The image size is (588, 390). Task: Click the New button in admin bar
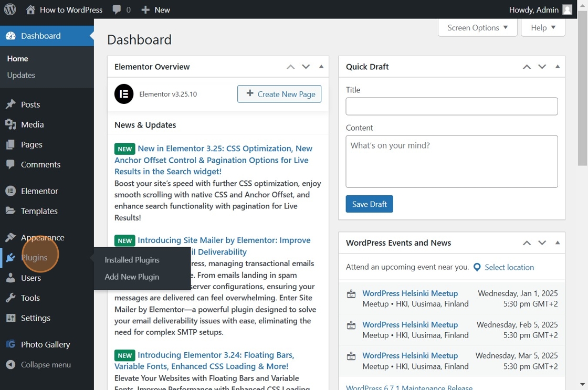tap(155, 10)
